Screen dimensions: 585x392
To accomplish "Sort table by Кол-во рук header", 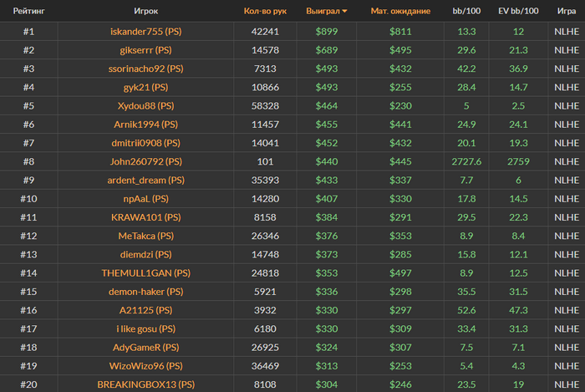I will click(x=265, y=11).
